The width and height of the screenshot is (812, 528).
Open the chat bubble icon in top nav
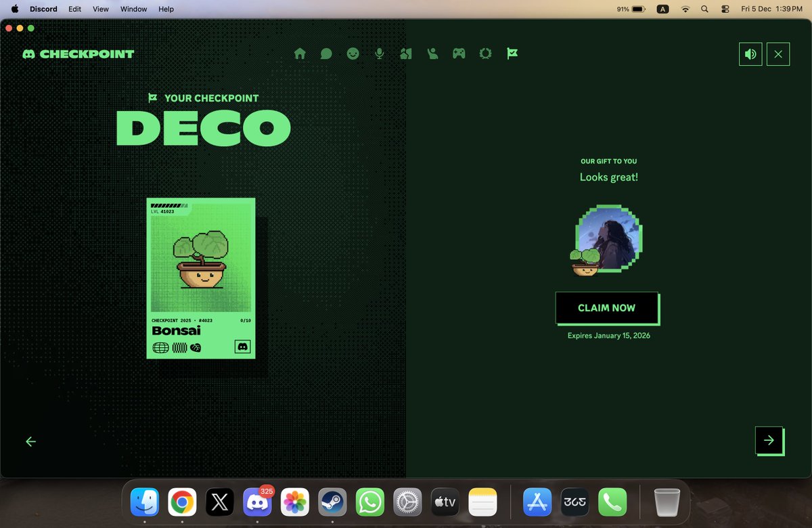[x=326, y=53]
